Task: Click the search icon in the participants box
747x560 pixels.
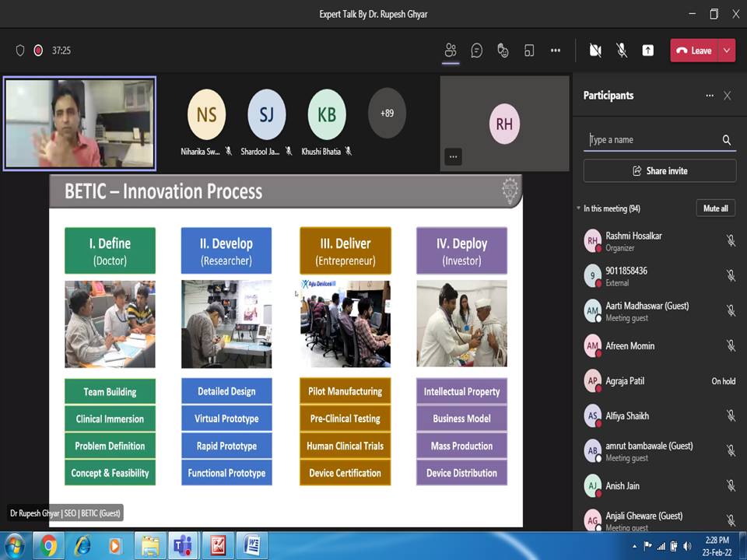Action: (727, 139)
